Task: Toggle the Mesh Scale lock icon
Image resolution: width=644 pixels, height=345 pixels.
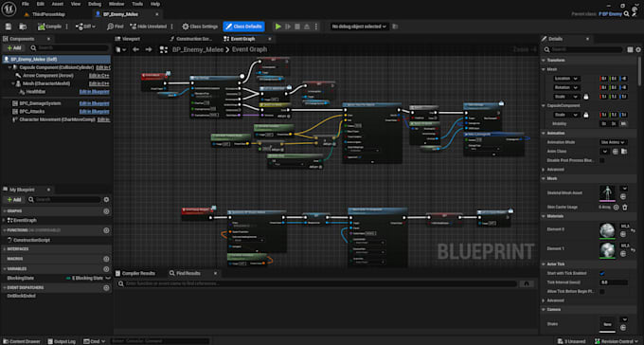Action: (586, 97)
